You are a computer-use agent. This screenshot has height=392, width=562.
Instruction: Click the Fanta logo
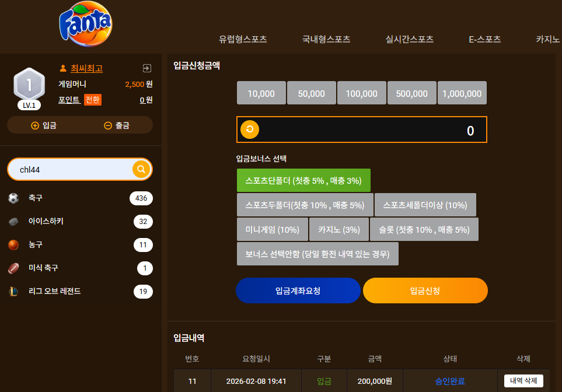click(x=86, y=24)
